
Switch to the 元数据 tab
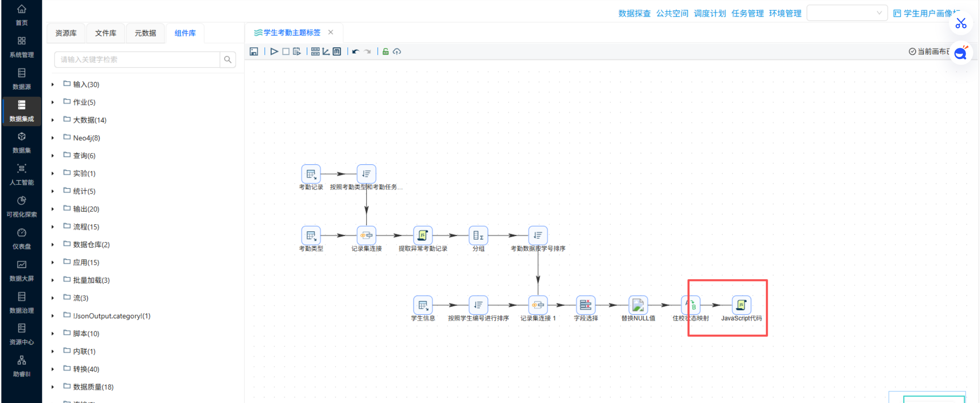click(145, 33)
